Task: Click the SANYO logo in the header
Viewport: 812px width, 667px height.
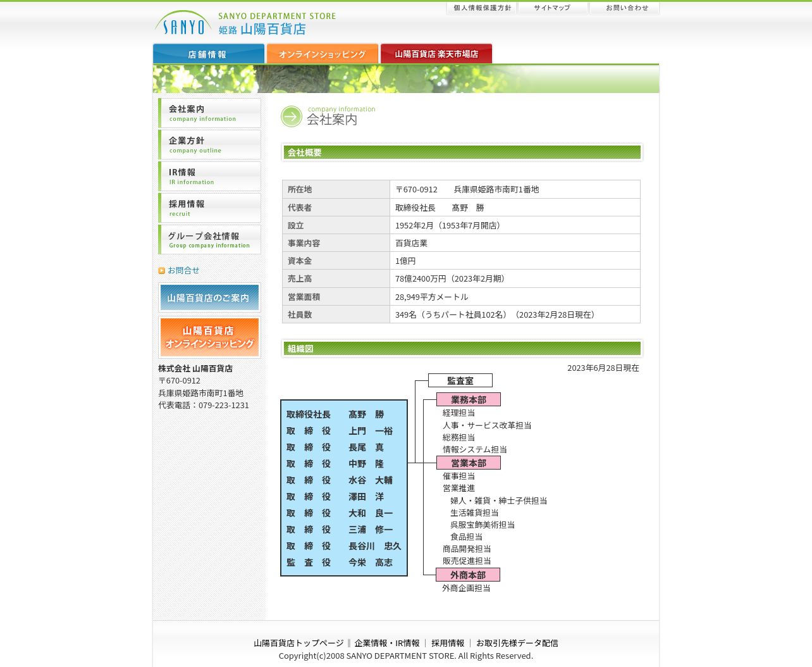Action: click(x=183, y=23)
